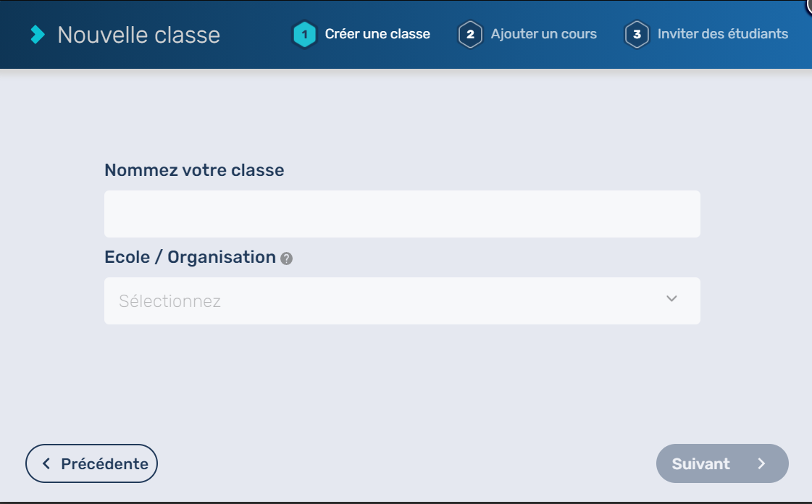Click the "Nommez votre classe" label

click(x=194, y=170)
